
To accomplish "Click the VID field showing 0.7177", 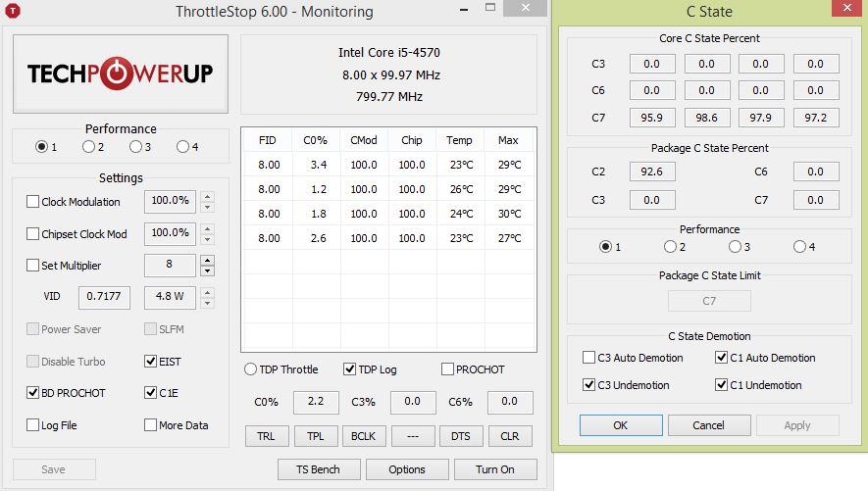I will [104, 298].
